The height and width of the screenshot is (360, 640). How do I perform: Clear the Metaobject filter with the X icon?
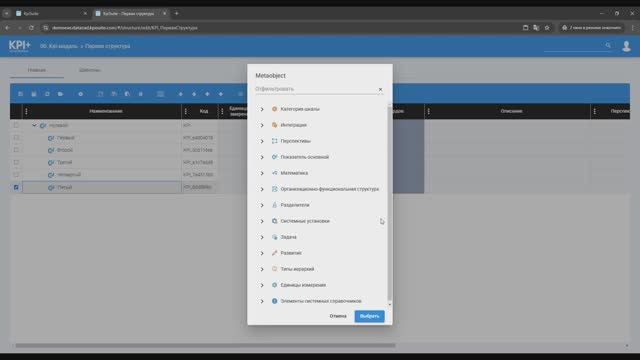pyautogui.click(x=380, y=89)
